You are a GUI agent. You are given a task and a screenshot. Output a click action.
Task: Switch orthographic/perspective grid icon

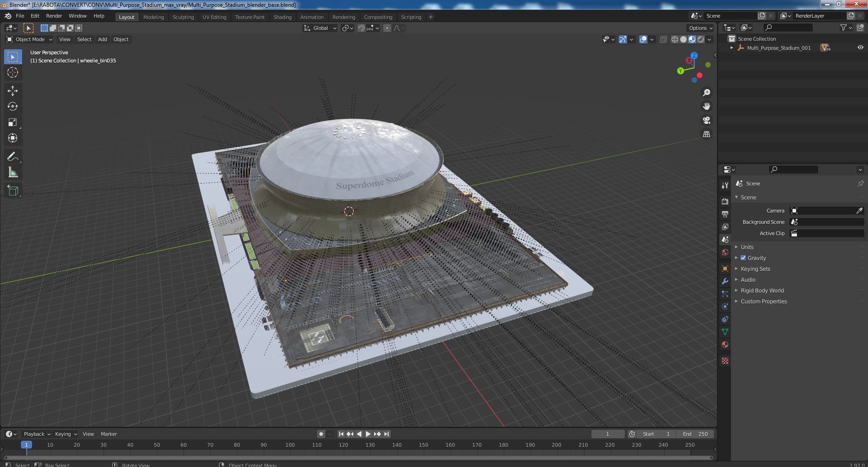[x=706, y=134]
